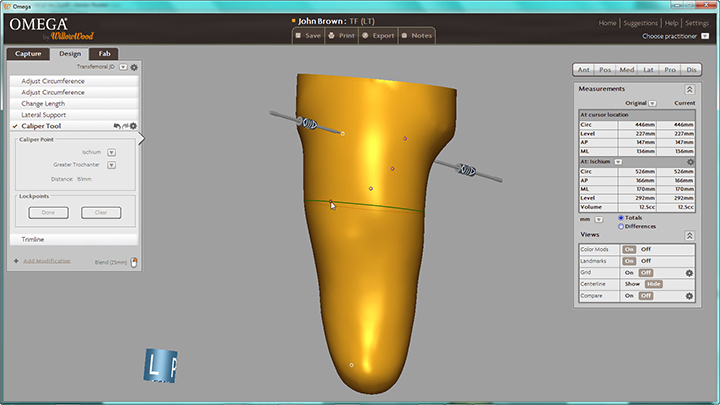Open Grid view settings gear
This screenshot has height=405, width=720.
689,272
